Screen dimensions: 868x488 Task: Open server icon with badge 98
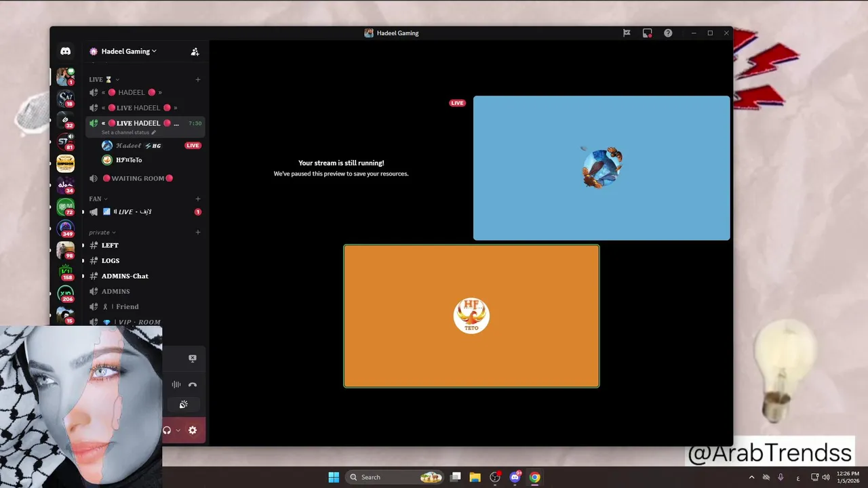tap(65, 250)
